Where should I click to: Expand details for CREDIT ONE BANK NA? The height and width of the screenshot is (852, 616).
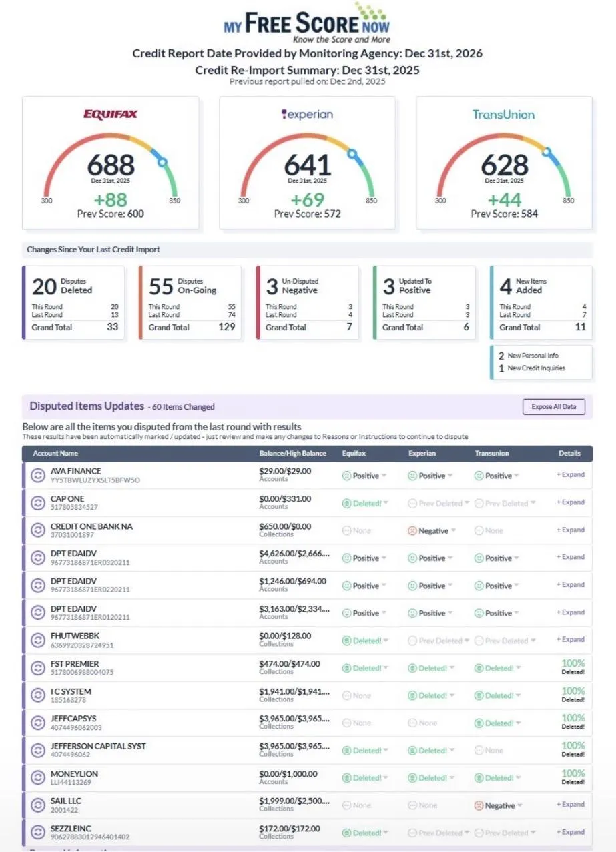point(571,530)
